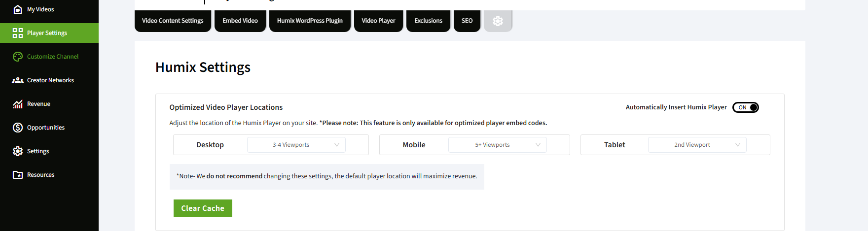Open the gear settings tab
Image resolution: width=868 pixels, height=231 pixels.
tap(498, 21)
